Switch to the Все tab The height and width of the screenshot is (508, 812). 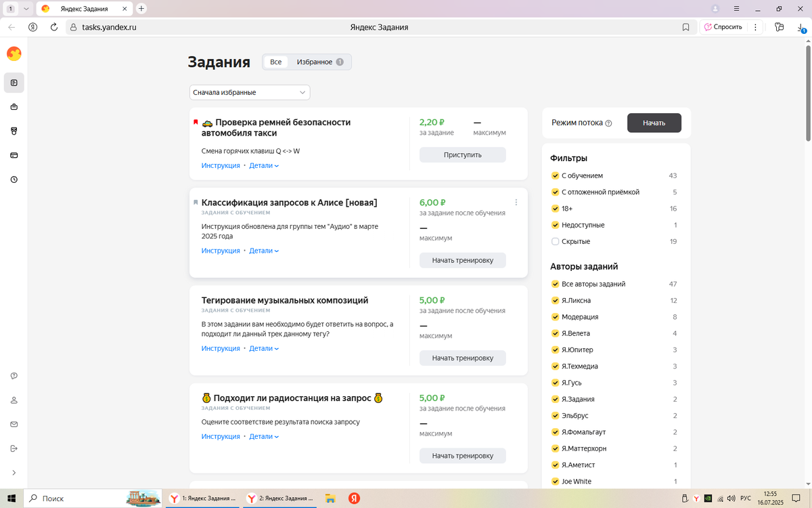coord(276,62)
